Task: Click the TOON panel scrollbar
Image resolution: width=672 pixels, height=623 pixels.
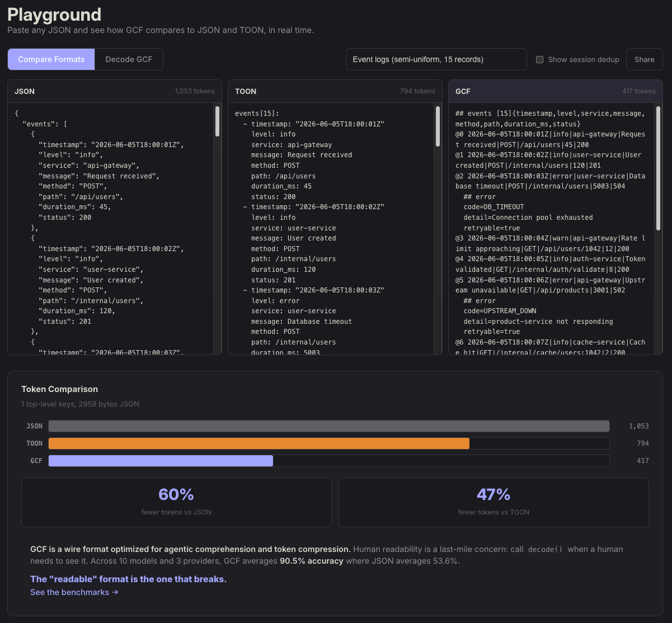Action: pyautogui.click(x=438, y=126)
